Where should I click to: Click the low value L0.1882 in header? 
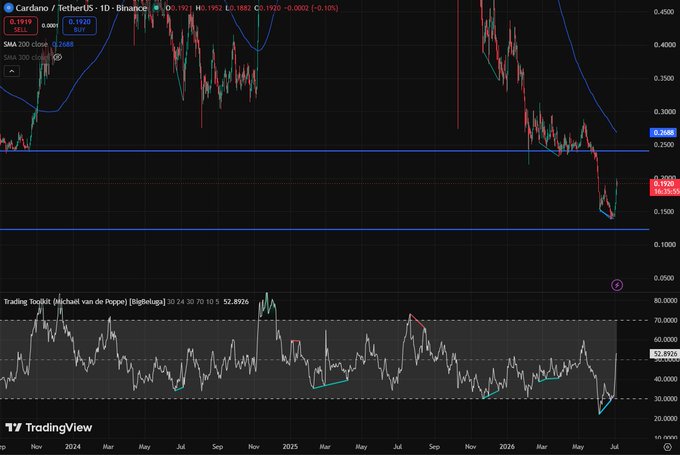pyautogui.click(x=238, y=8)
